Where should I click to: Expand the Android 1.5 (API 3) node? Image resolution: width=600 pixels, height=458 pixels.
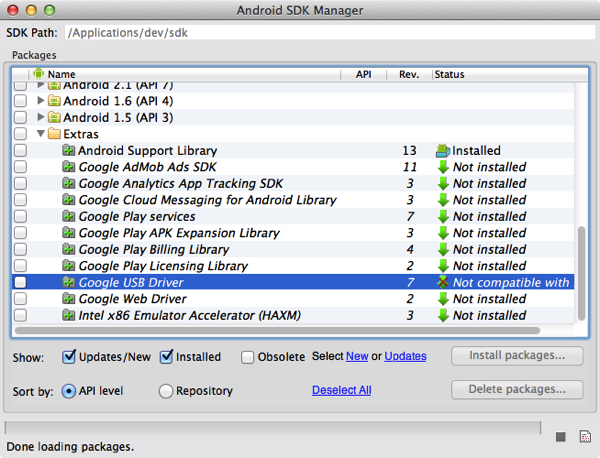41,117
